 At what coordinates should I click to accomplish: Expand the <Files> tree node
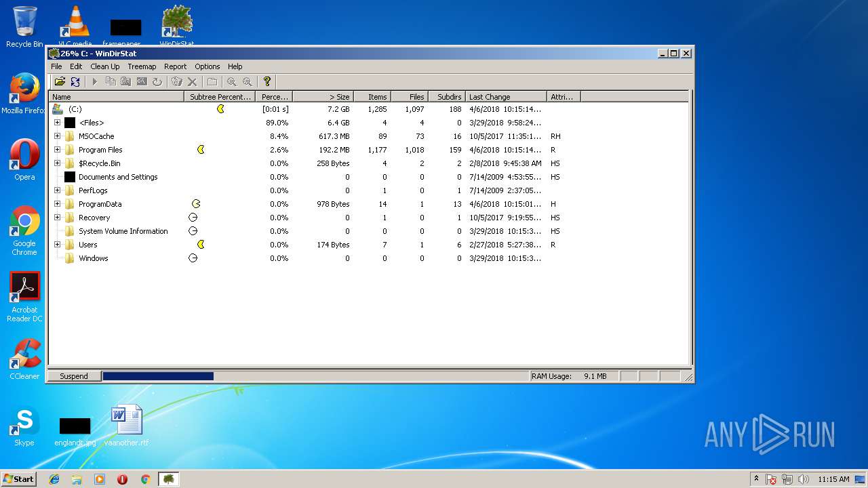(57, 123)
